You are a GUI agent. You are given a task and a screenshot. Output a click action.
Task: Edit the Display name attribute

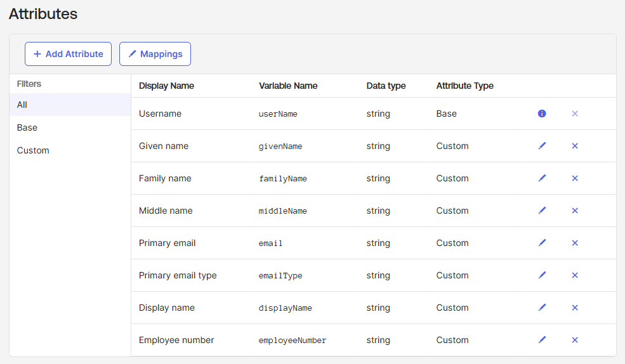point(542,307)
